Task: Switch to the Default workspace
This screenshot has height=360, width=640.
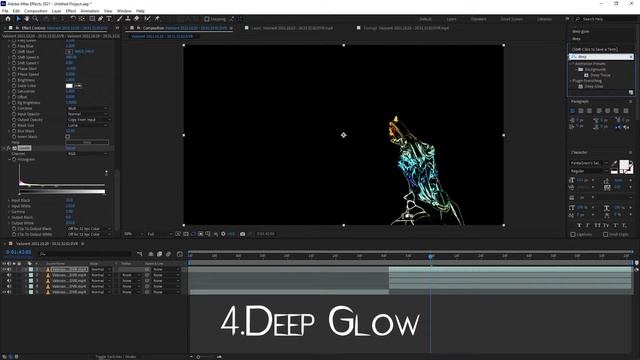Action: pos(425,19)
